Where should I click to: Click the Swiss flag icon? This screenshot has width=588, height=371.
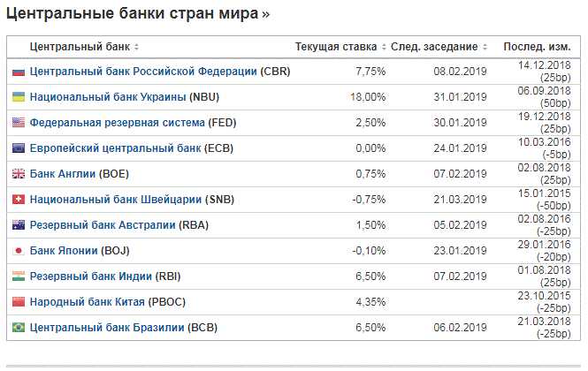(x=19, y=200)
